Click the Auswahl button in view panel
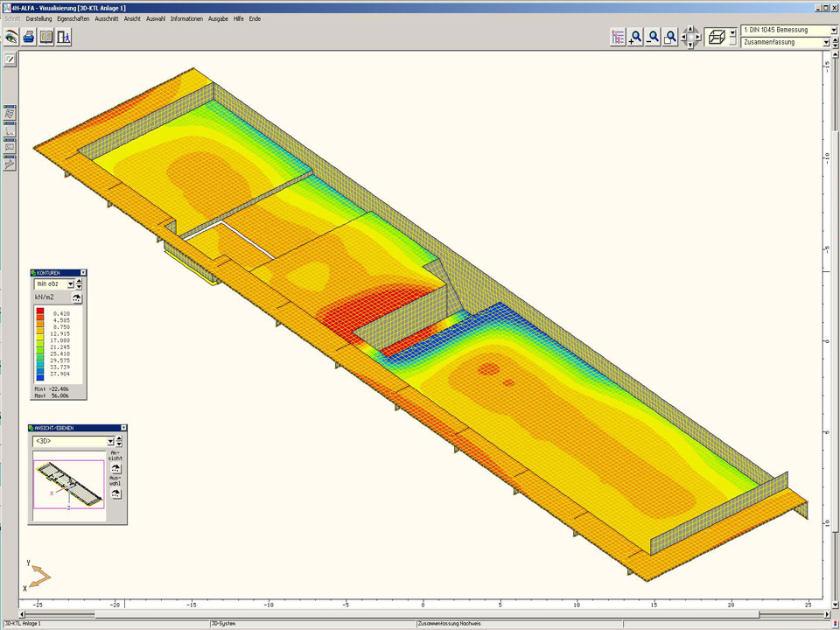840x630 pixels. click(115, 493)
